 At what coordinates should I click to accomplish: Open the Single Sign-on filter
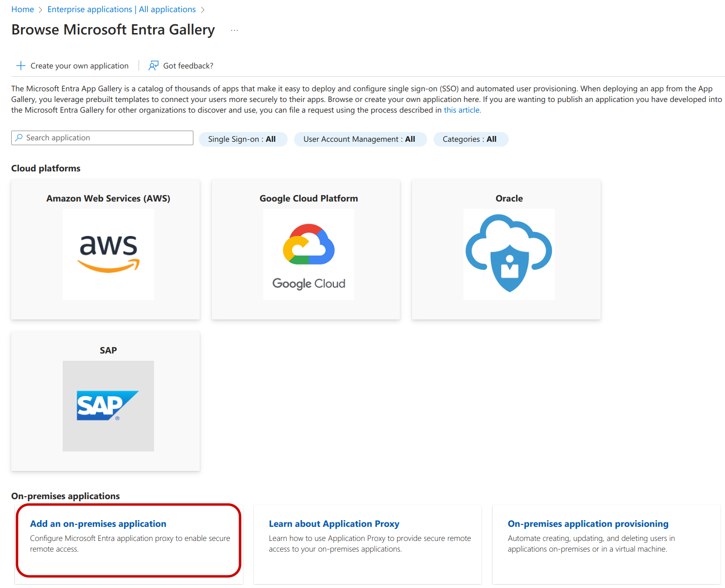coord(242,139)
